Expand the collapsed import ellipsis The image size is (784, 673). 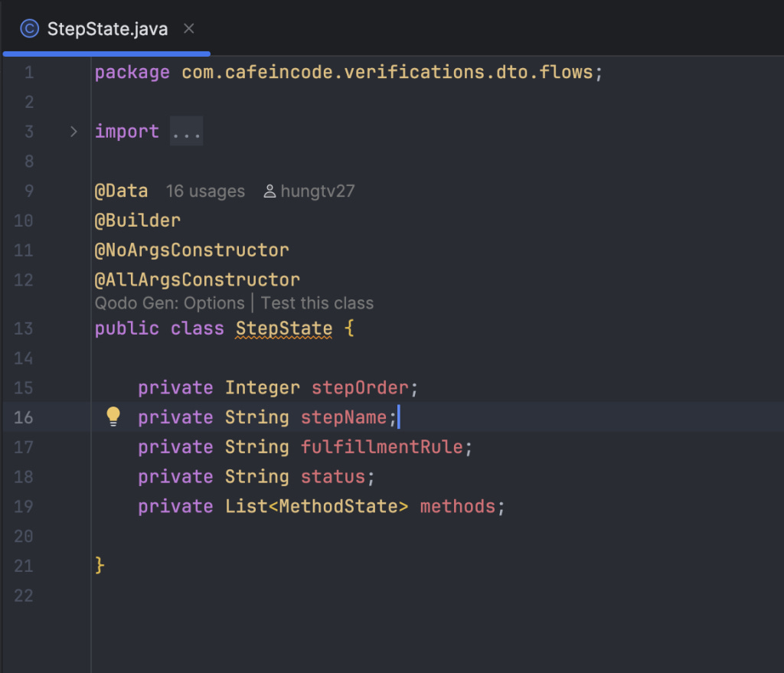tap(187, 132)
